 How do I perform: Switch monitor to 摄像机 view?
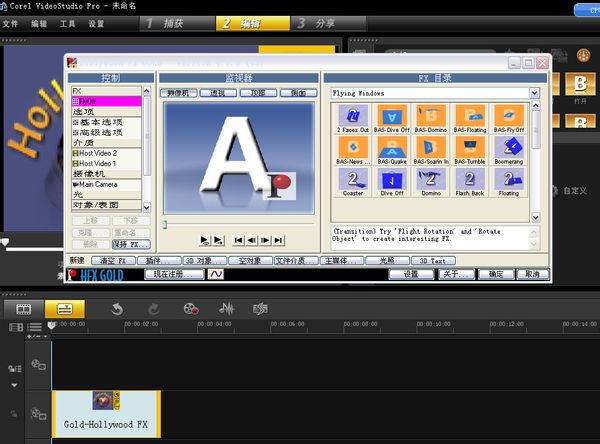[178, 93]
